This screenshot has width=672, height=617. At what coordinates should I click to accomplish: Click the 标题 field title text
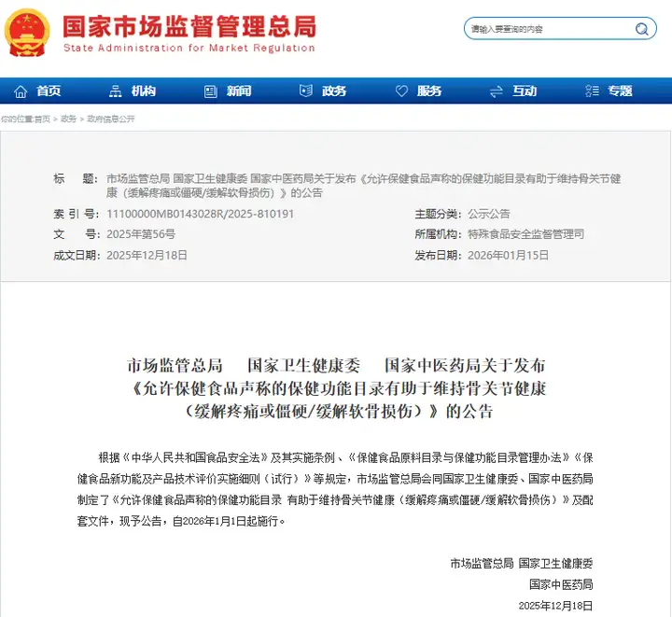click(x=363, y=186)
